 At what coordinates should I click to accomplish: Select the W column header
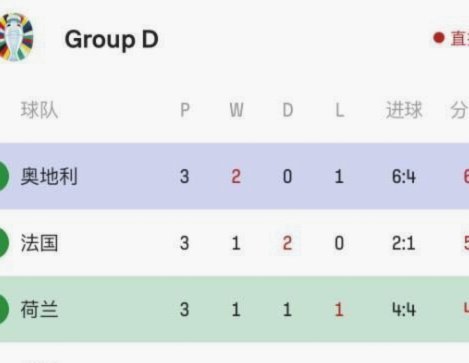(236, 110)
